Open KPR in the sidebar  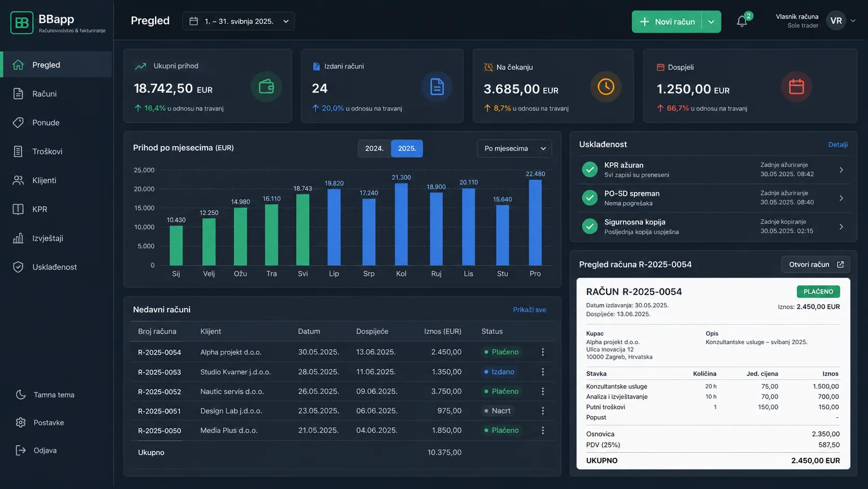56,209
